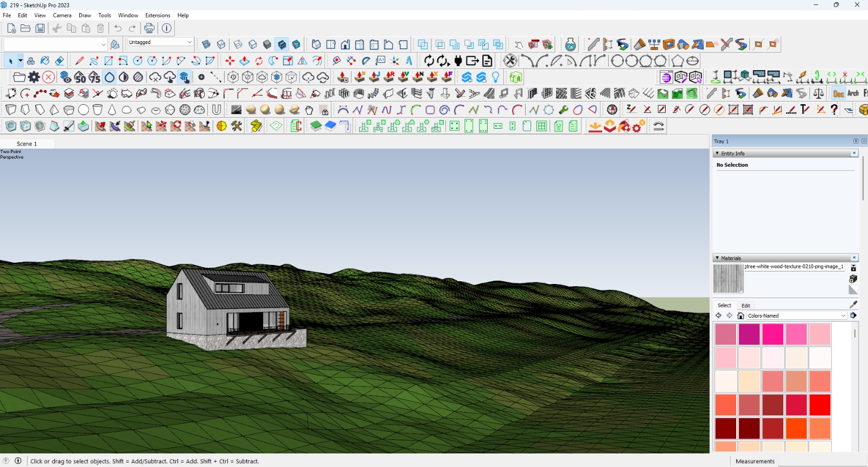Open the File menu

click(7, 15)
